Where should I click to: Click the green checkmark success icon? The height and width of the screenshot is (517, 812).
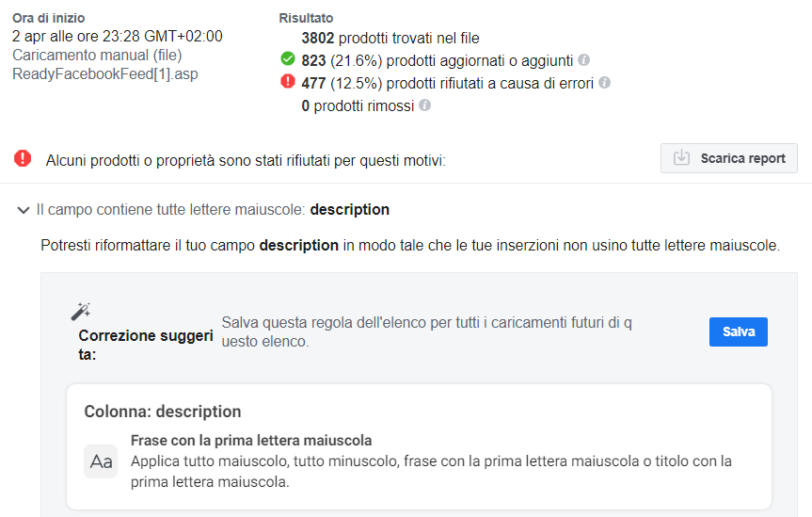288,59
